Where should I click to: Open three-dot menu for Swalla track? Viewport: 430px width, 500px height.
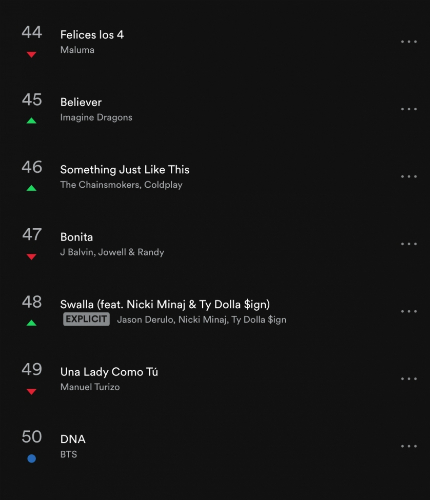[x=409, y=311]
